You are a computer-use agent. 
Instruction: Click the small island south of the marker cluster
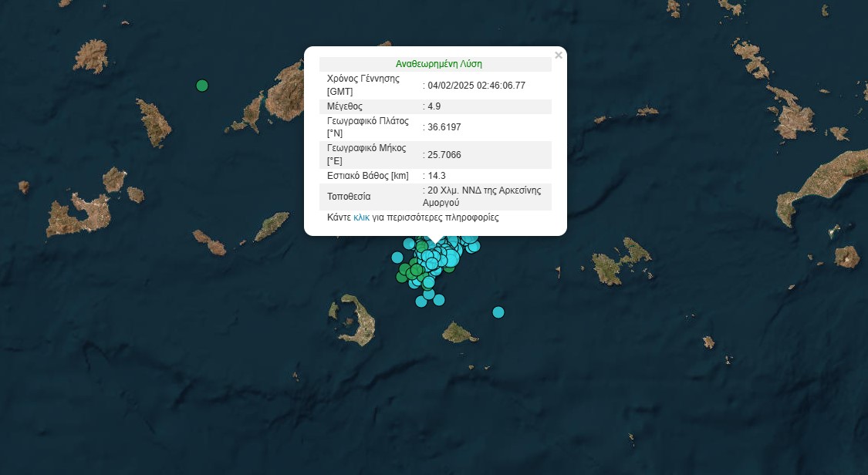[459, 333]
